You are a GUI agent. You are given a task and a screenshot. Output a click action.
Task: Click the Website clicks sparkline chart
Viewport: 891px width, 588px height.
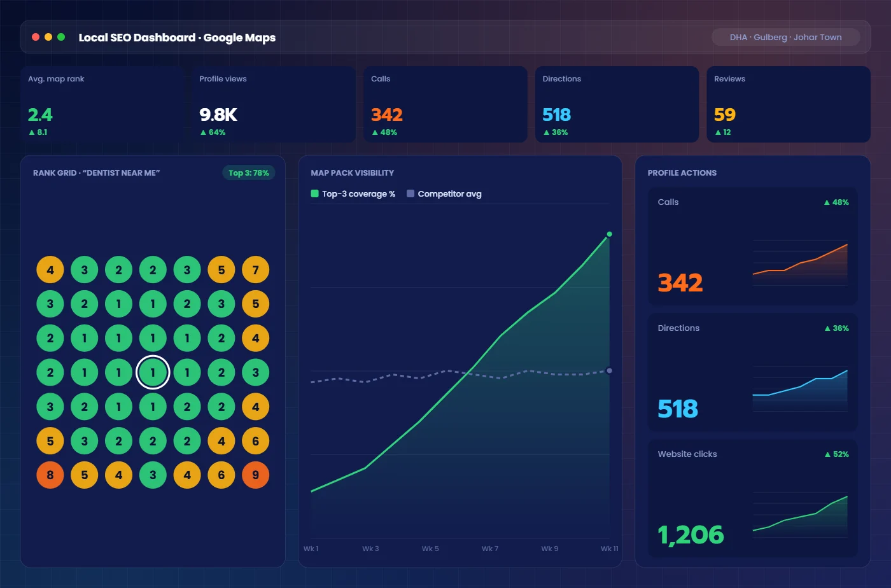click(x=800, y=515)
